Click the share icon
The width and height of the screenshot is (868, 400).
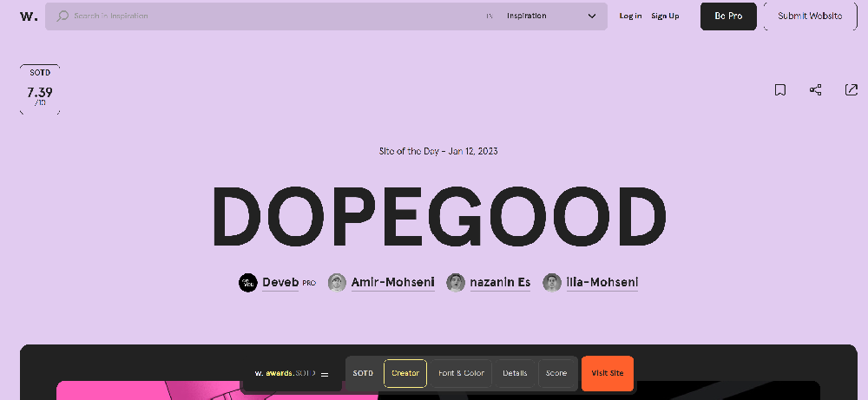pos(815,89)
